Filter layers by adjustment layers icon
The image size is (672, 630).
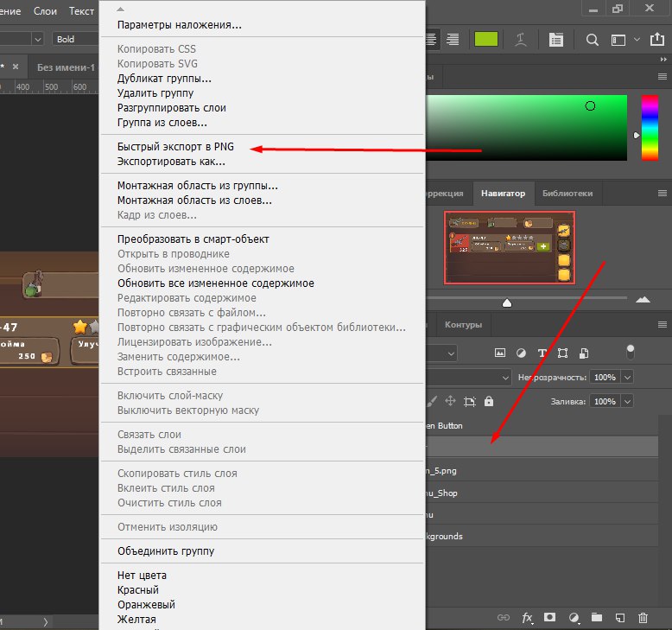(521, 353)
